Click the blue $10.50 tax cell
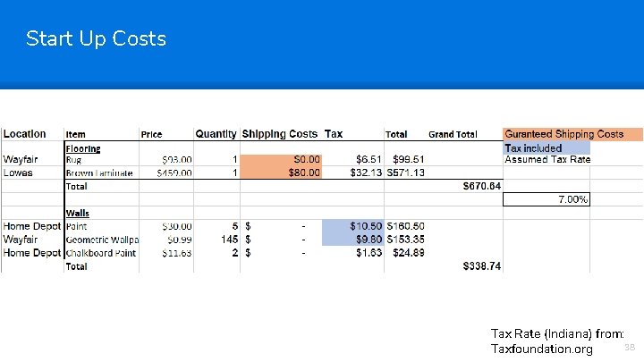Screen dimensions: 644x362 click(x=354, y=227)
